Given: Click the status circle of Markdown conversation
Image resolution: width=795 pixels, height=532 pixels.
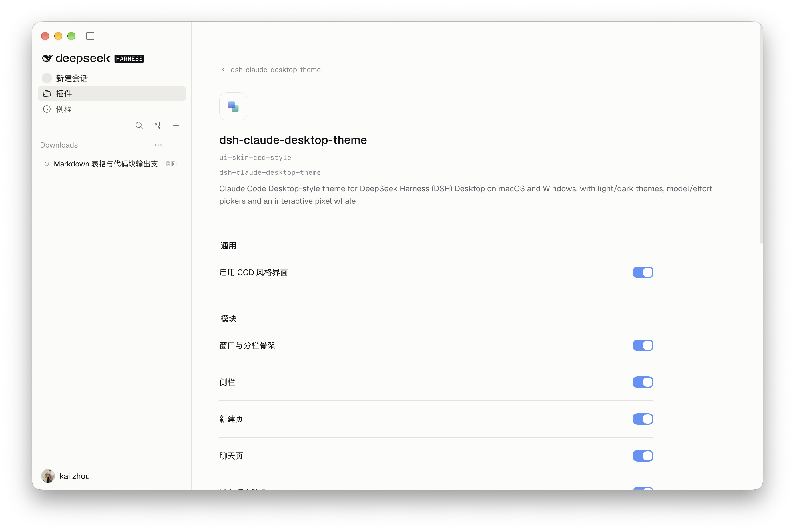Looking at the screenshot, I should click(x=47, y=164).
